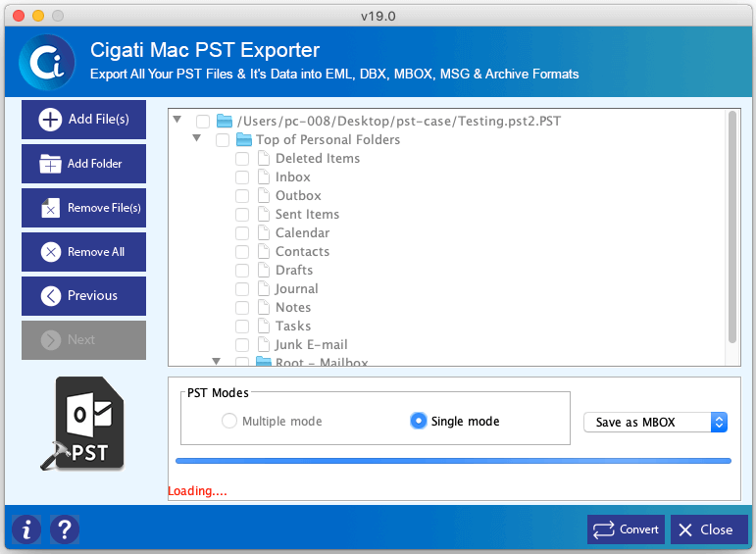This screenshot has width=756, height=554.
Task: Click the Calendar page icon
Action: 263,233
